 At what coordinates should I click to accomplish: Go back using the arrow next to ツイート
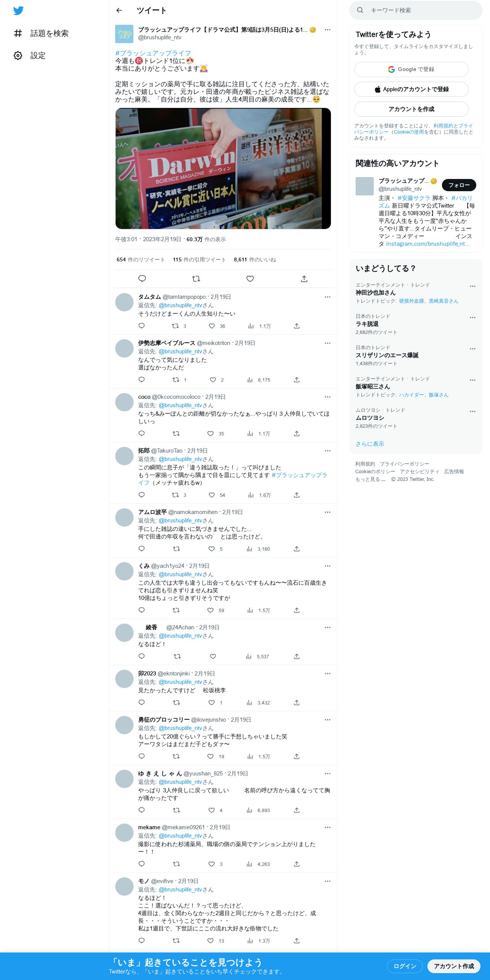pos(119,10)
